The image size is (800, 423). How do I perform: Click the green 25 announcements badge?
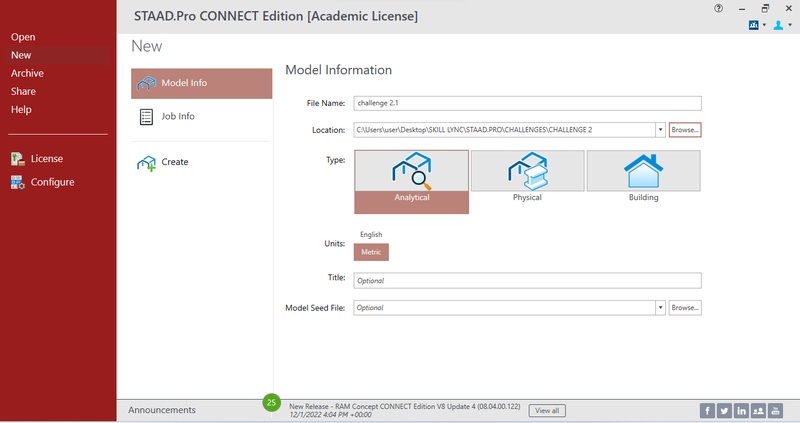click(x=271, y=403)
